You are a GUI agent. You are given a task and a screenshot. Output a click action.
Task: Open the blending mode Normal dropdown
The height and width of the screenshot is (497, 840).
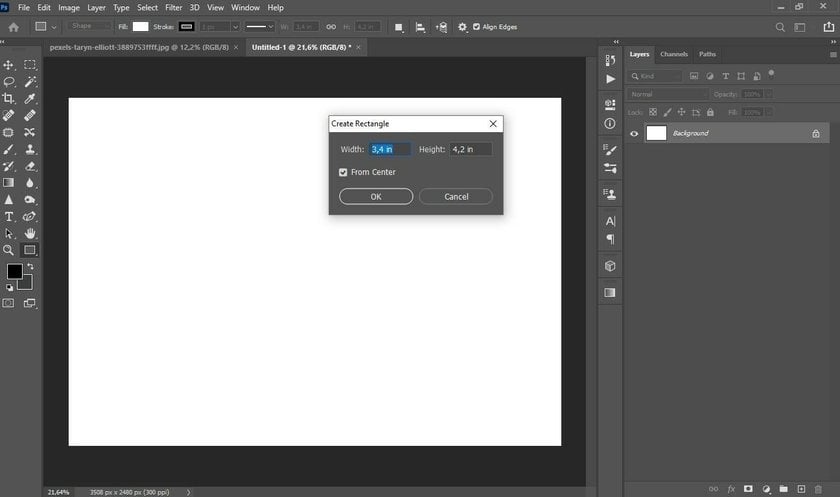coord(668,95)
